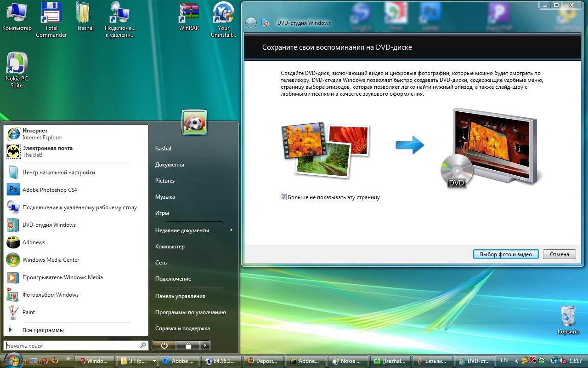Click the EN language indicator
Image resolution: width=588 pixels, height=368 pixels.
504,360
